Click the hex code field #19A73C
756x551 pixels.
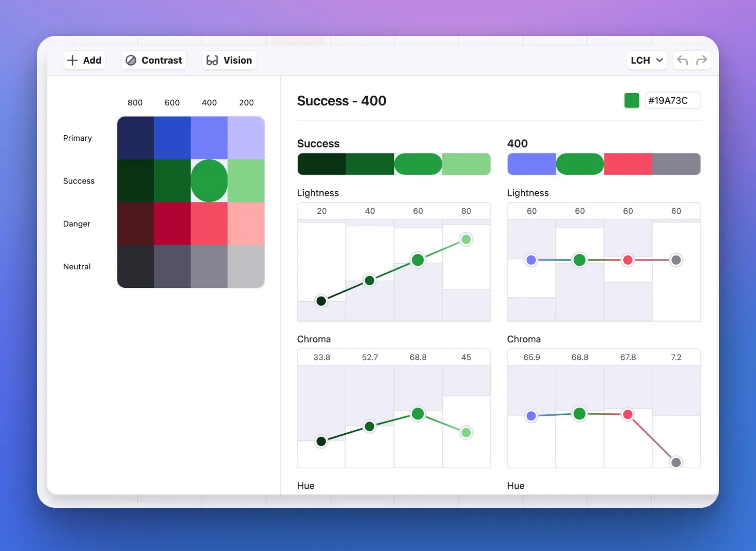(672, 101)
